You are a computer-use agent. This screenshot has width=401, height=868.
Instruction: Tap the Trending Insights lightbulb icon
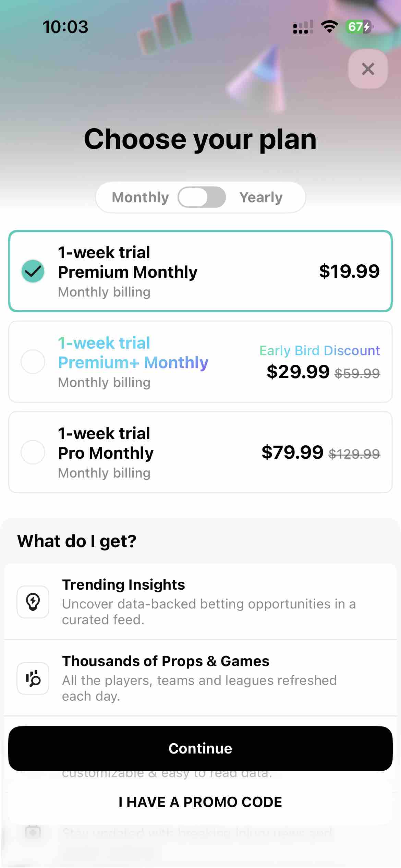pos(33,602)
